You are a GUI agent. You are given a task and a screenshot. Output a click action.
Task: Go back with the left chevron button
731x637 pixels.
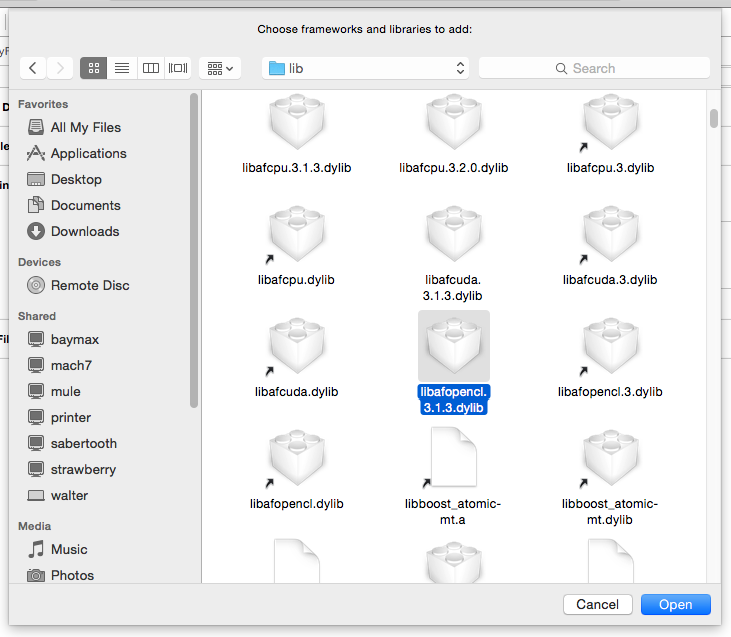(x=33, y=68)
